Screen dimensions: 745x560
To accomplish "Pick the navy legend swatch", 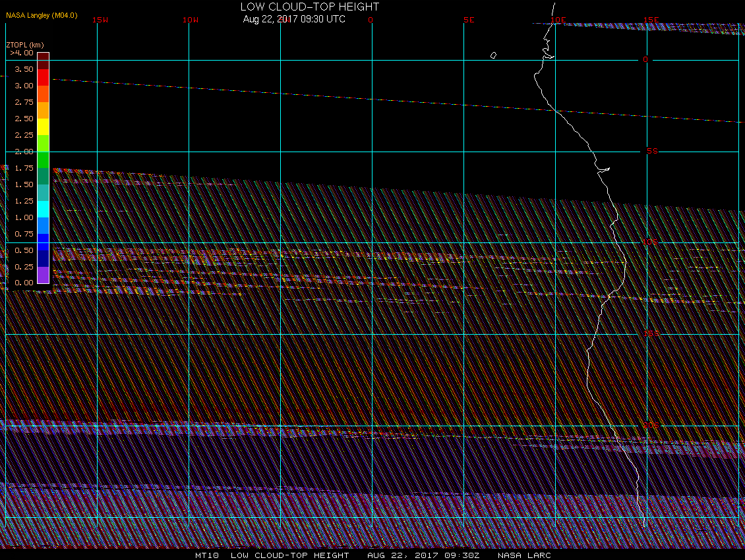I will (44, 258).
